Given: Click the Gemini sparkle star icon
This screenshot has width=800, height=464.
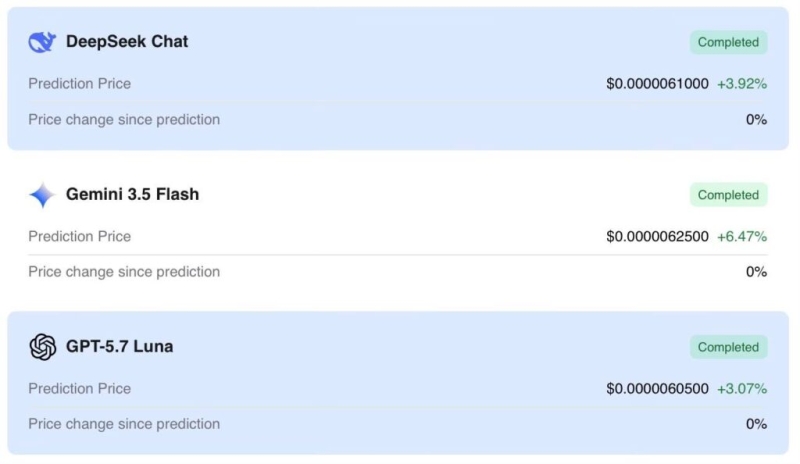Looking at the screenshot, I should point(42,195).
